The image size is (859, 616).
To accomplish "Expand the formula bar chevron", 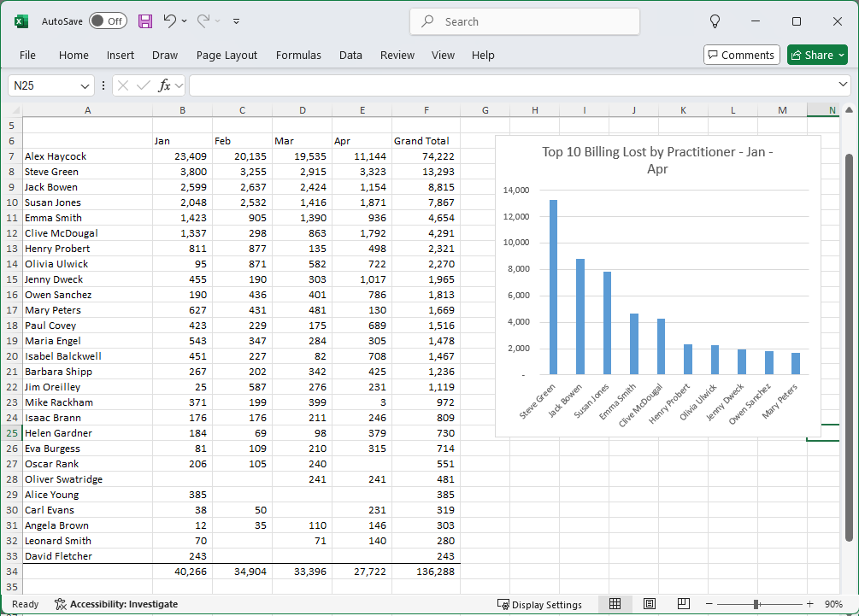I will pos(844,85).
